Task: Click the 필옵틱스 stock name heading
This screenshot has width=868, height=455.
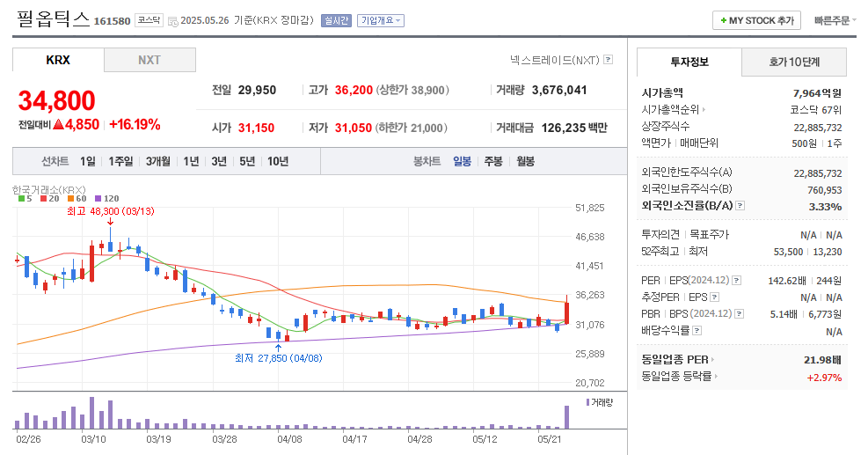Action: pyautogui.click(x=53, y=18)
